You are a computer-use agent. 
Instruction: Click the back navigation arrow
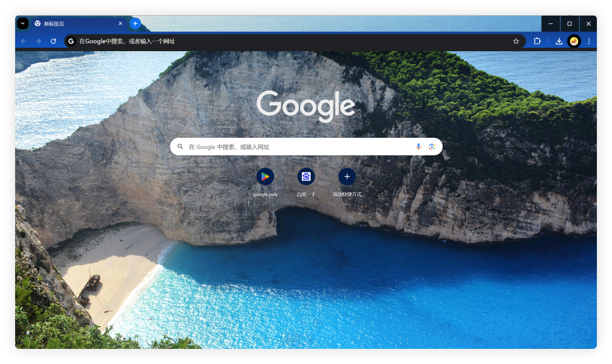(x=23, y=41)
